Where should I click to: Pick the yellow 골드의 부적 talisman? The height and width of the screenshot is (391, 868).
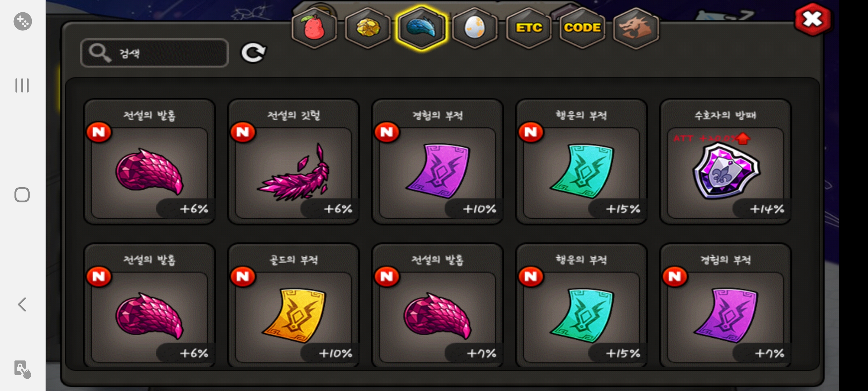(x=293, y=306)
